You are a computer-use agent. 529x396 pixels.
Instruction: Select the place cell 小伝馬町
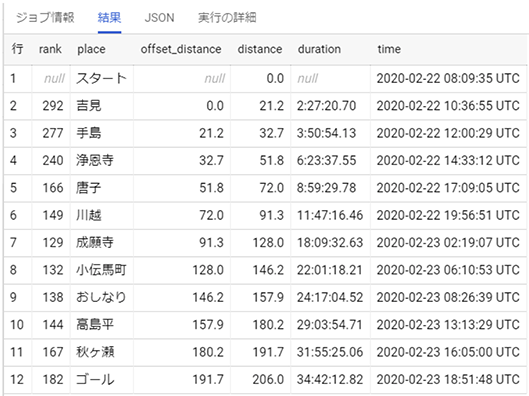tap(101, 270)
